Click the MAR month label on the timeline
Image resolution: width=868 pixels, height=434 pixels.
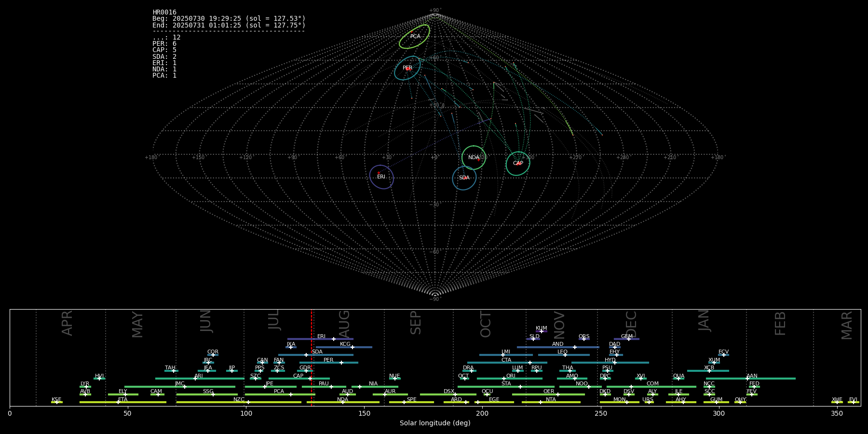tap(847, 325)
